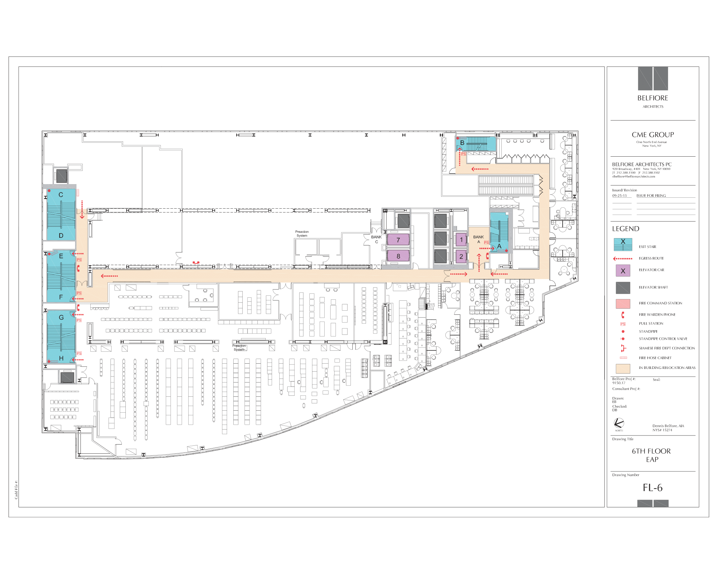This screenshot has height=563, width=728.
Task: Click elevator car 1 in Bank A
Action: point(461,239)
